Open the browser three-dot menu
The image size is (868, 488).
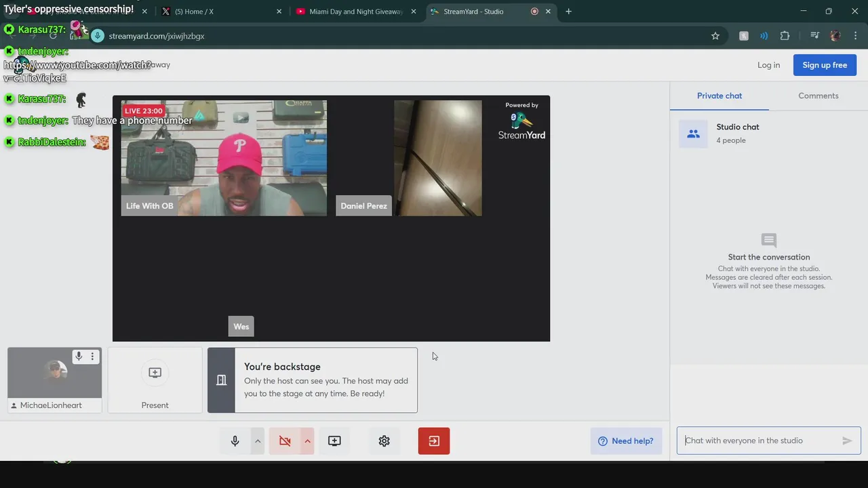pos(855,36)
